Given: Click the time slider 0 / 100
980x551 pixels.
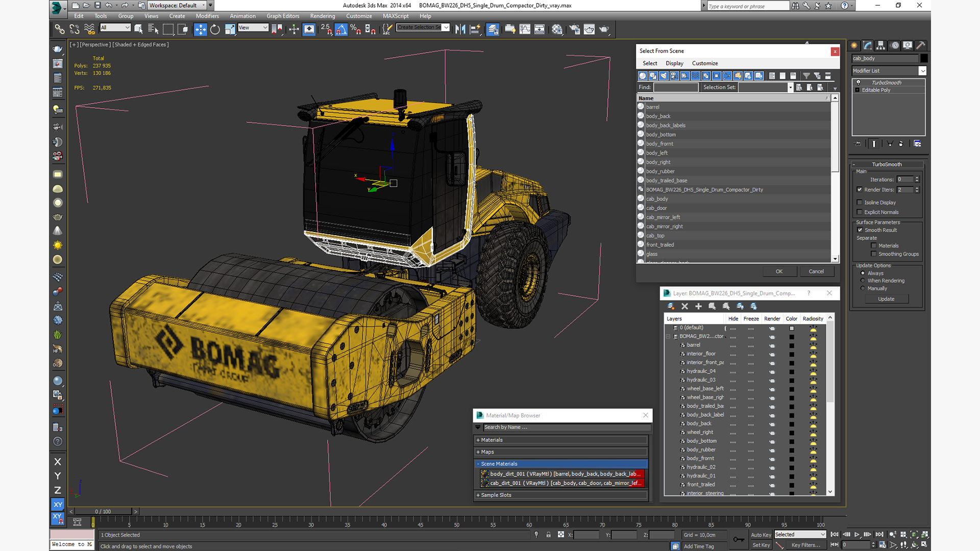Looking at the screenshot, I should tap(103, 511).
